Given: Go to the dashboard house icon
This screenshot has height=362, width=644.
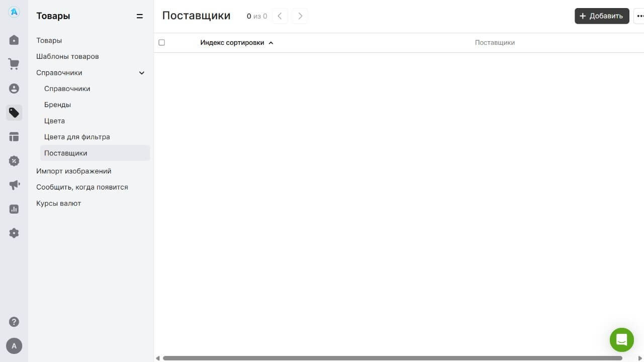Looking at the screenshot, I should coord(14,40).
